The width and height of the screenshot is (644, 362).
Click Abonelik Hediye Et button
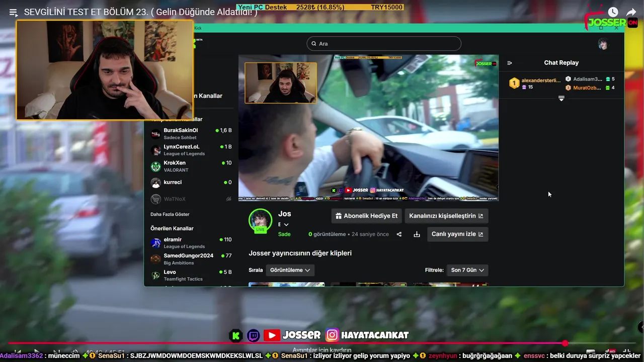click(x=366, y=216)
